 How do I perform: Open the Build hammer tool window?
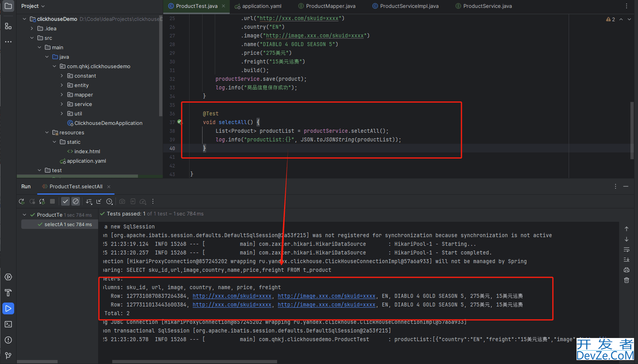click(x=8, y=293)
